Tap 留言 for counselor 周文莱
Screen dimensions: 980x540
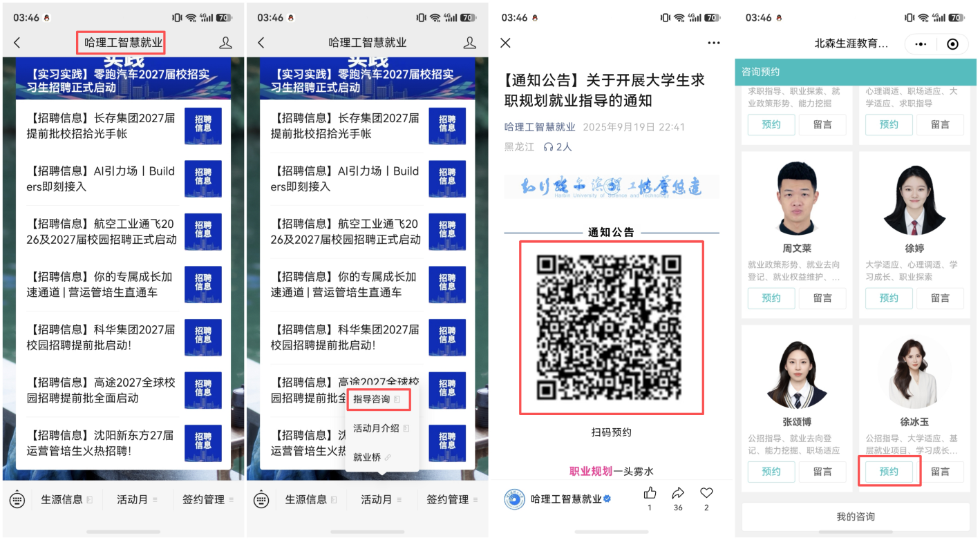pyautogui.click(x=822, y=298)
